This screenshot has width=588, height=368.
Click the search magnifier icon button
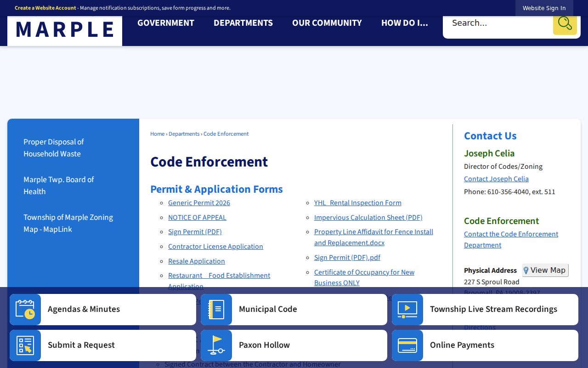(565, 23)
